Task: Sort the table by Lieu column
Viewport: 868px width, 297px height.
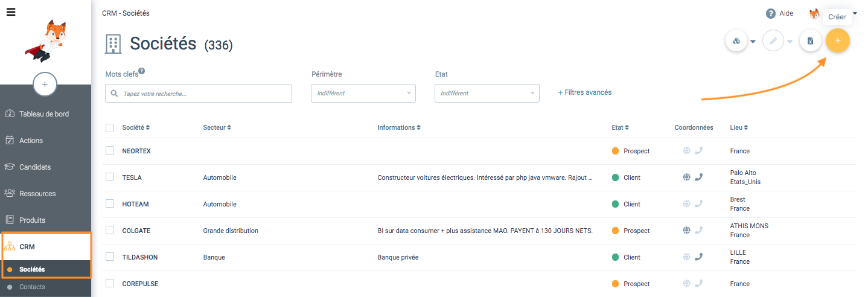Action: click(739, 128)
